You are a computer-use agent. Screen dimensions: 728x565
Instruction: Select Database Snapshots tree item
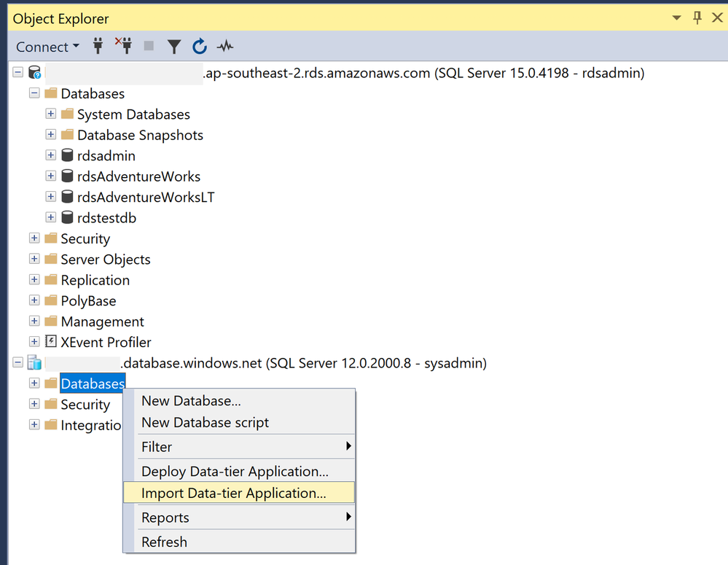coord(140,135)
